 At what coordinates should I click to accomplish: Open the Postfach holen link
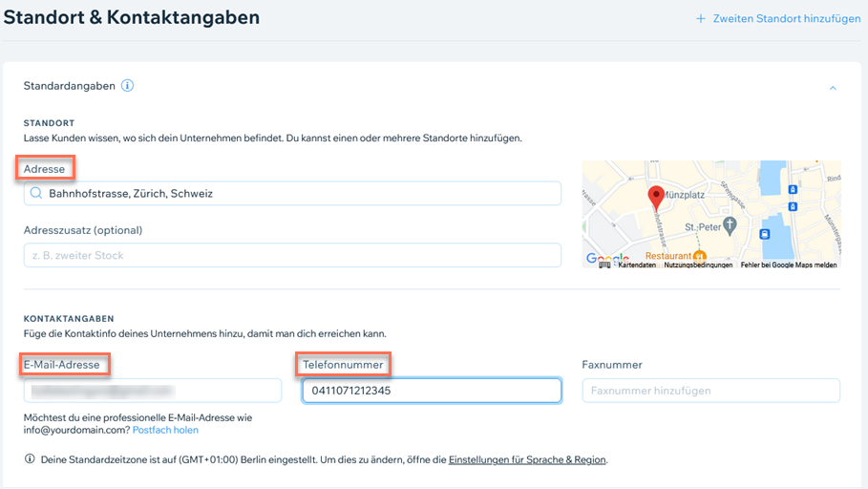click(x=165, y=430)
